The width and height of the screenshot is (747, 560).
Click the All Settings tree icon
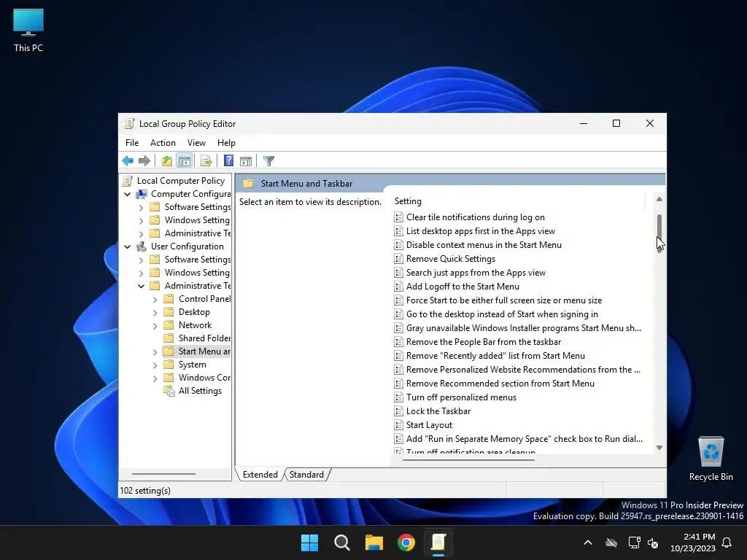coord(169,391)
